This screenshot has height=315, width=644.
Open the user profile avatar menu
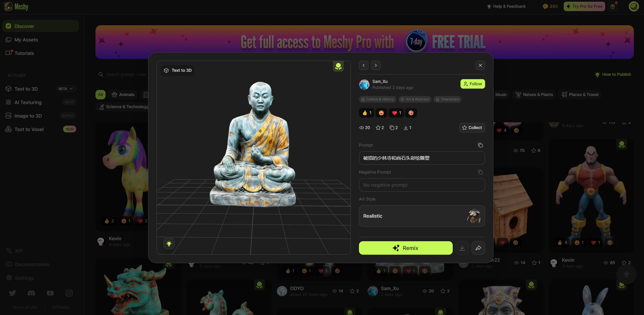pos(634,6)
